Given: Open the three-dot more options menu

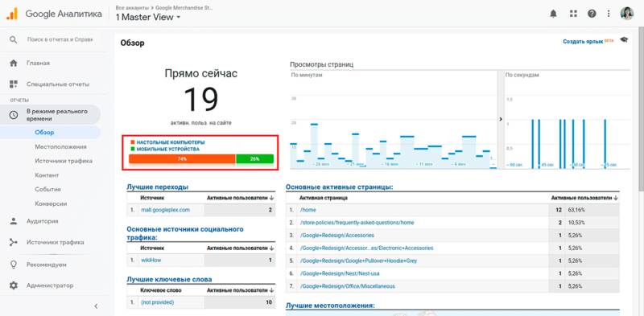Looking at the screenshot, I should pyautogui.click(x=609, y=14).
